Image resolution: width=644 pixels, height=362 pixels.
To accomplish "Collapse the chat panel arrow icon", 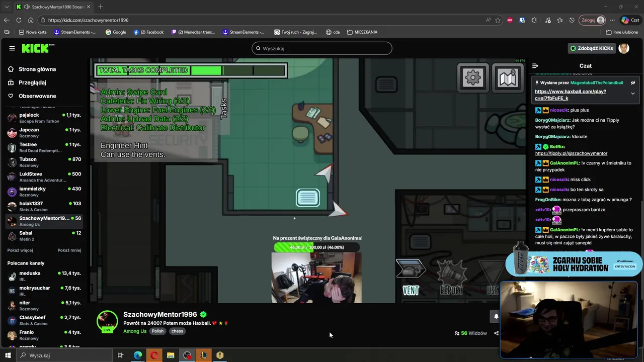I will click(x=535, y=66).
